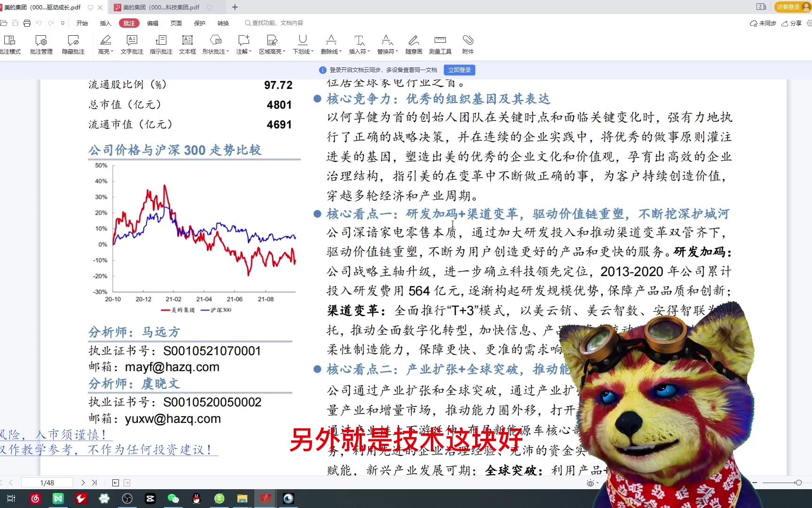Expand the 高亮 dropdown arrow
The image size is (812, 508).
pyautogui.click(x=112, y=52)
